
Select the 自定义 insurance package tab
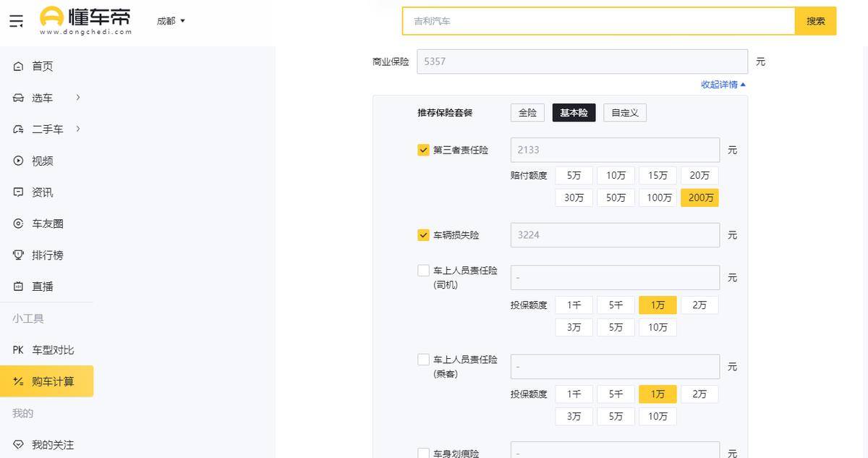click(624, 113)
